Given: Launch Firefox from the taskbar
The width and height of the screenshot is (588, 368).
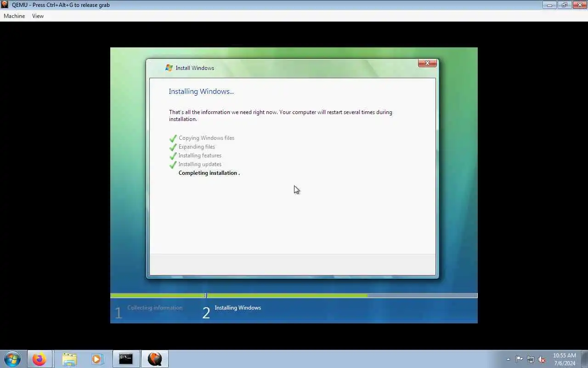Looking at the screenshot, I should tap(39, 359).
